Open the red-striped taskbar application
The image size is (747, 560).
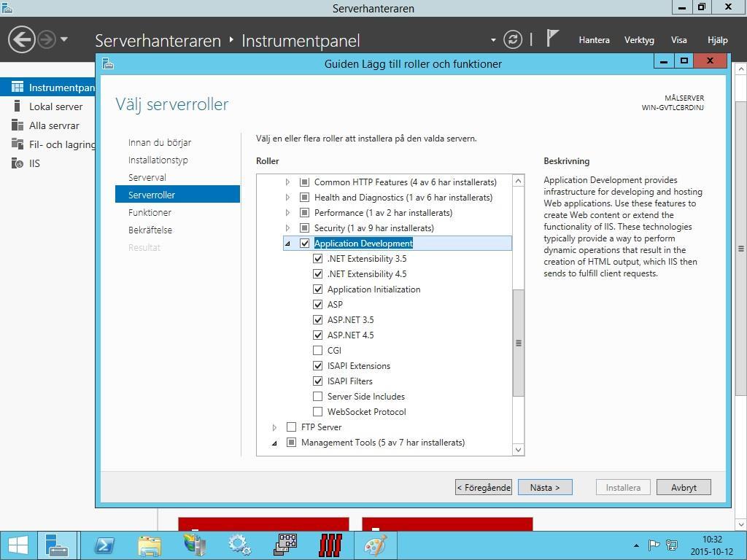pos(330,545)
